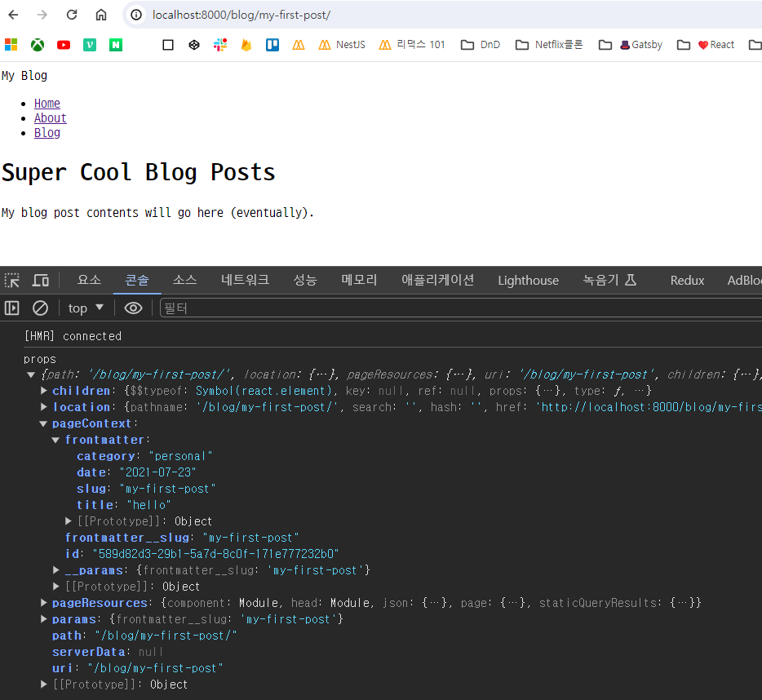
Task: Click the browser forward arrow
Action: click(x=42, y=15)
